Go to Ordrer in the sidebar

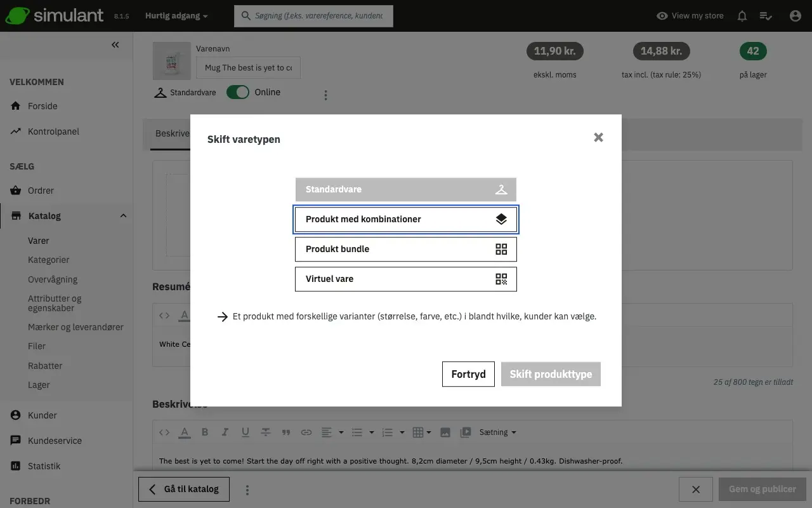[41, 190]
